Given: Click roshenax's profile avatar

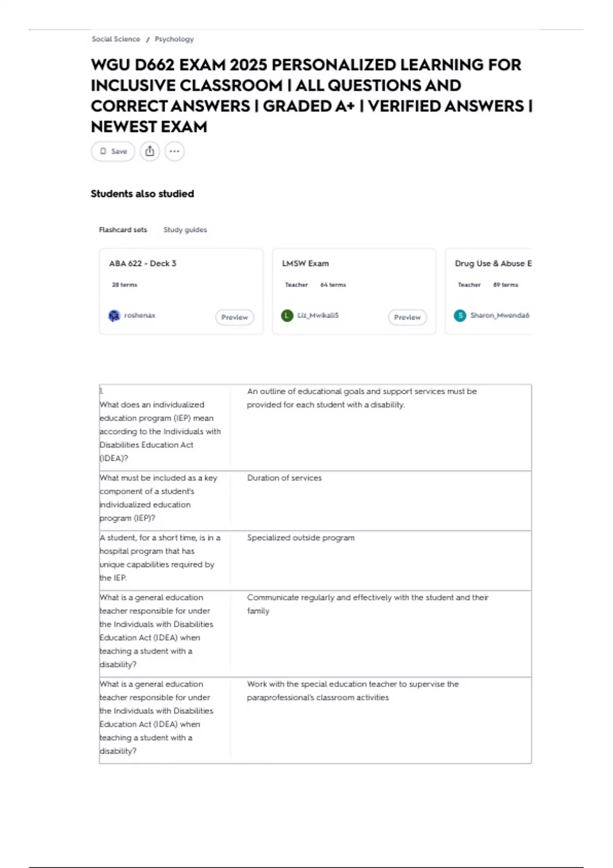Looking at the screenshot, I should pos(114,316).
